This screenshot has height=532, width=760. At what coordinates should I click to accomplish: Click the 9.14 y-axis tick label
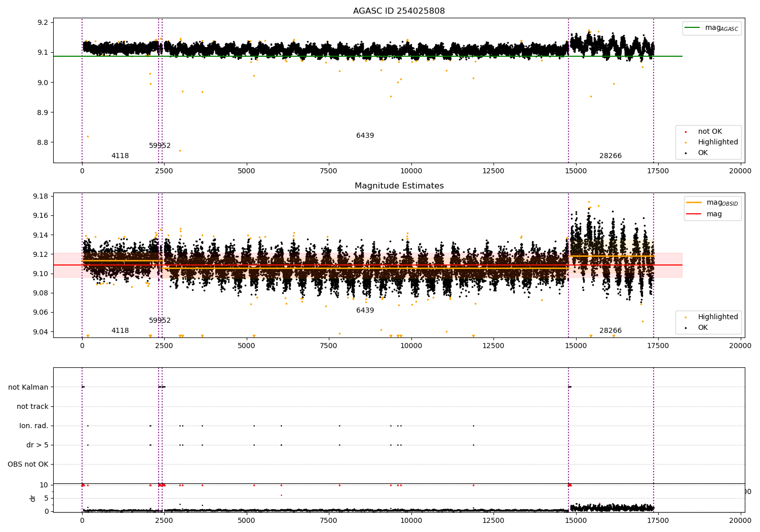[x=41, y=235]
